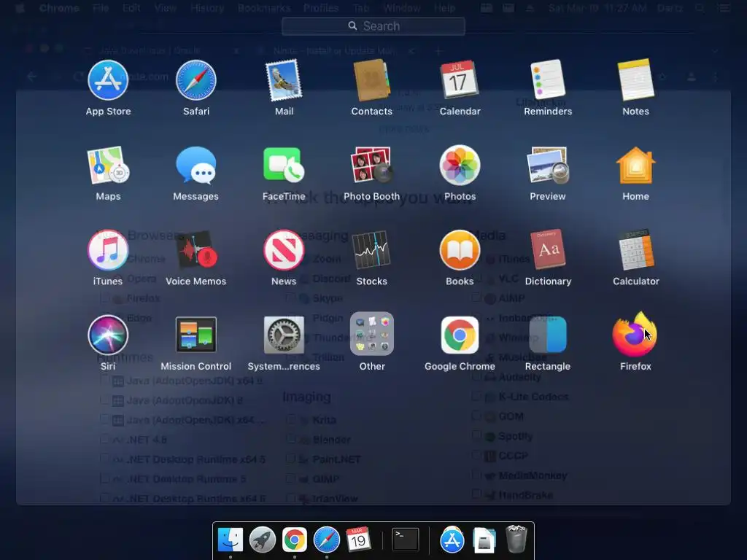Open the Reminders app

548,79
